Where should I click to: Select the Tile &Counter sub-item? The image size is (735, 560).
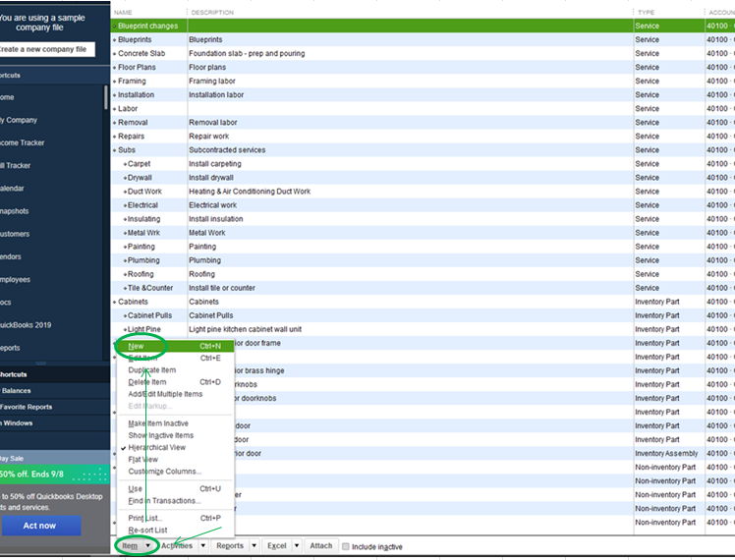pos(150,288)
